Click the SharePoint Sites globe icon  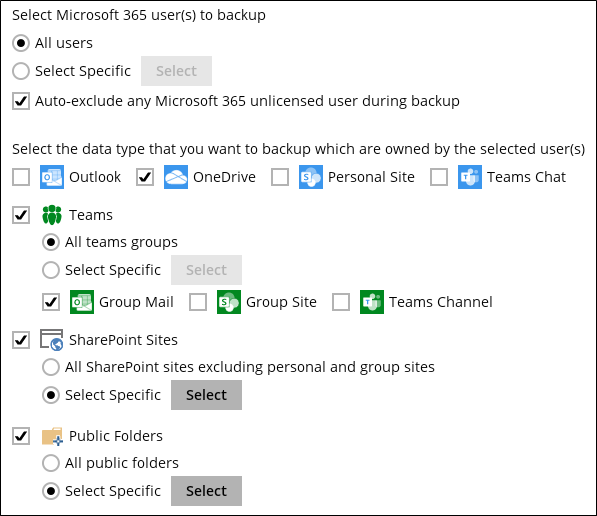[x=52, y=340]
